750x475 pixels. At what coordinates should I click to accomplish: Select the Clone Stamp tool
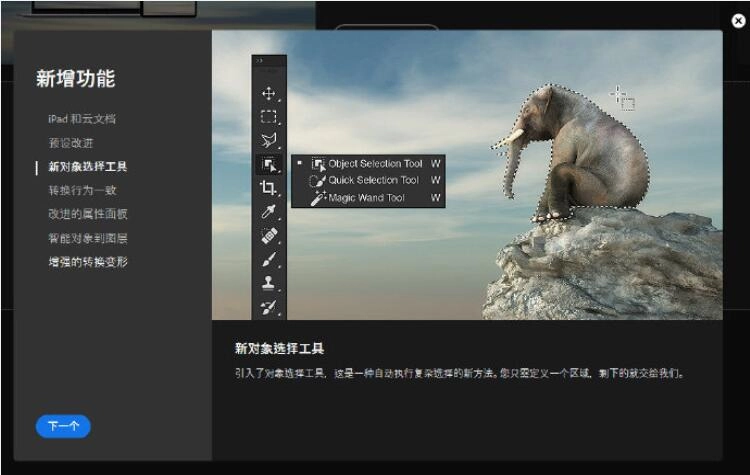coord(268,283)
